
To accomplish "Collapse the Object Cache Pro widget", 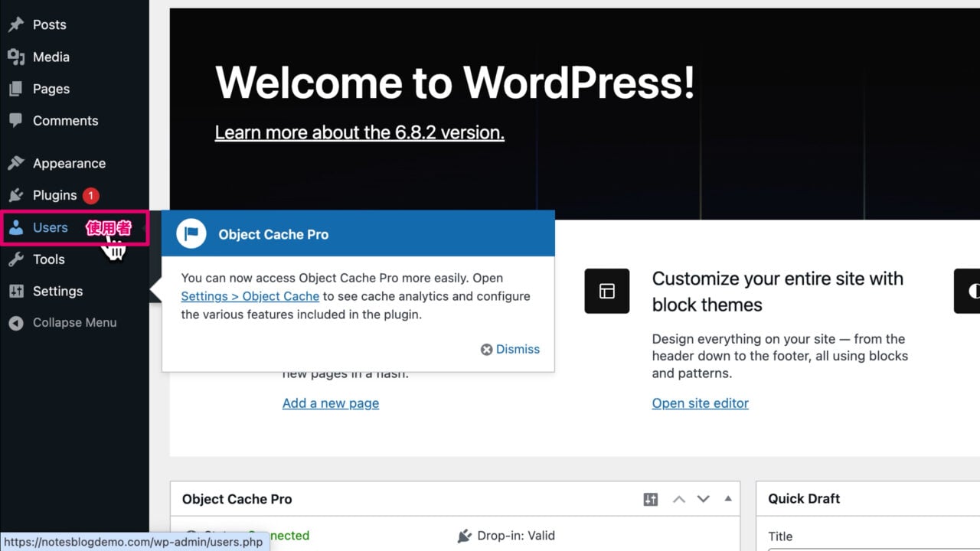I will pos(727,499).
